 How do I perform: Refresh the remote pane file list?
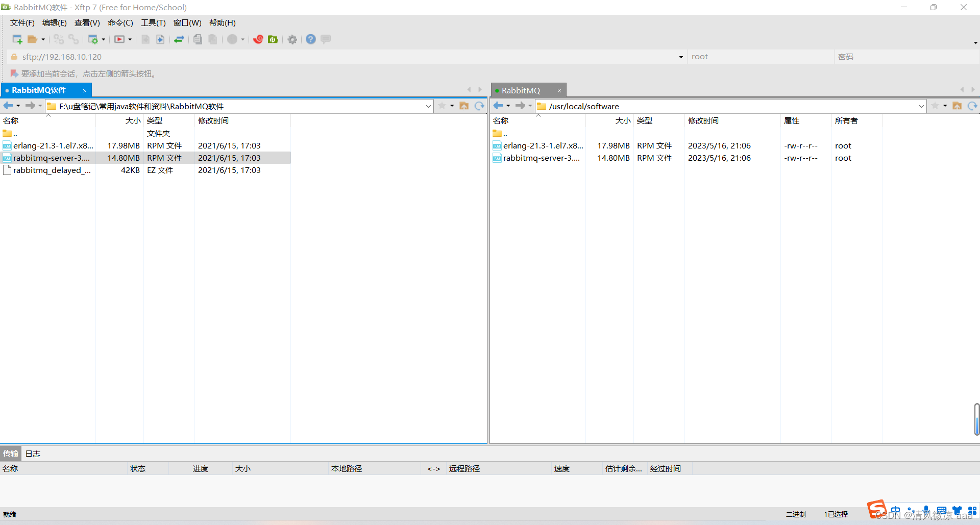(x=972, y=106)
